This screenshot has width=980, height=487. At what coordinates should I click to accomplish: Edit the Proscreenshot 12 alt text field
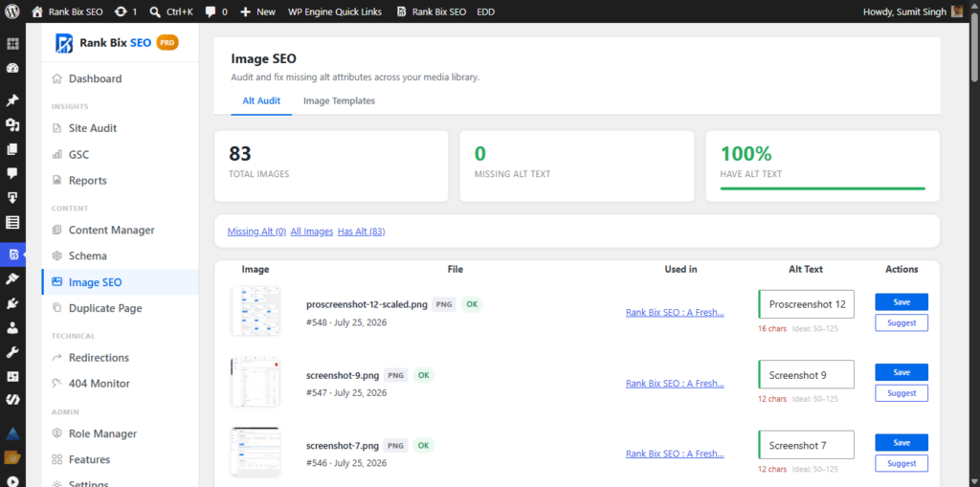click(x=806, y=304)
